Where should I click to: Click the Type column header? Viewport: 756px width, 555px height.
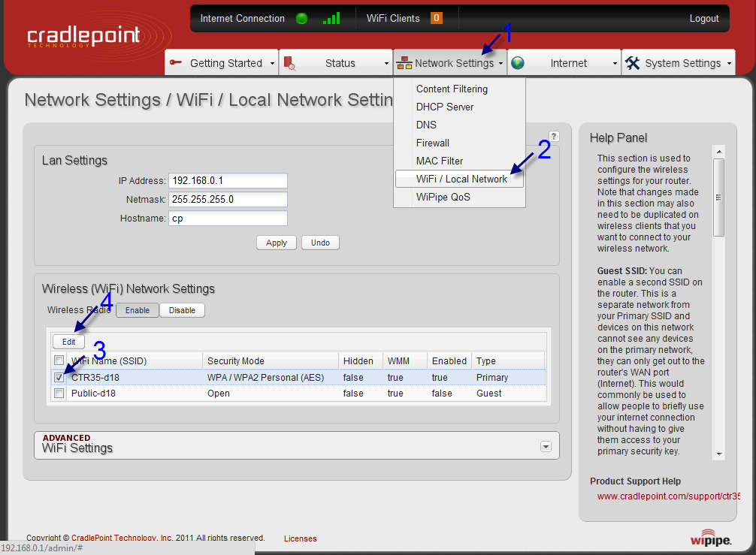[x=508, y=360]
